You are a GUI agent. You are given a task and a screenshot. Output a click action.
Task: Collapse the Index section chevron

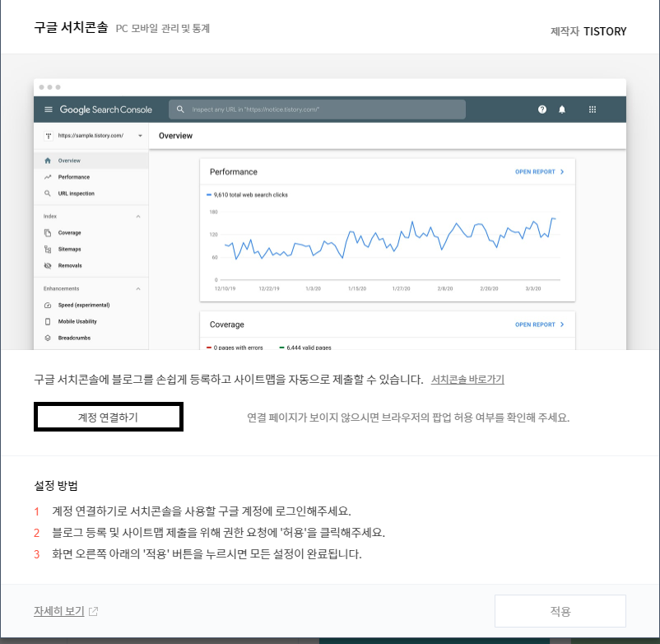click(138, 217)
